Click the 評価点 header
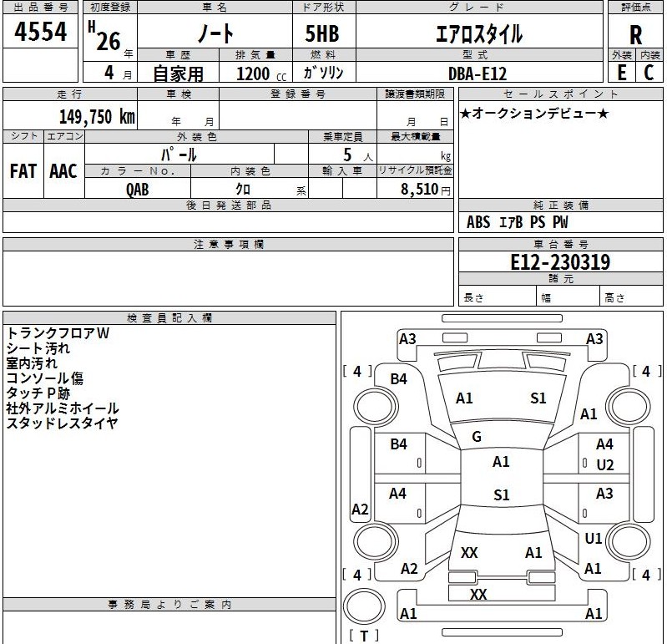667x644 pixels. (x=635, y=8)
